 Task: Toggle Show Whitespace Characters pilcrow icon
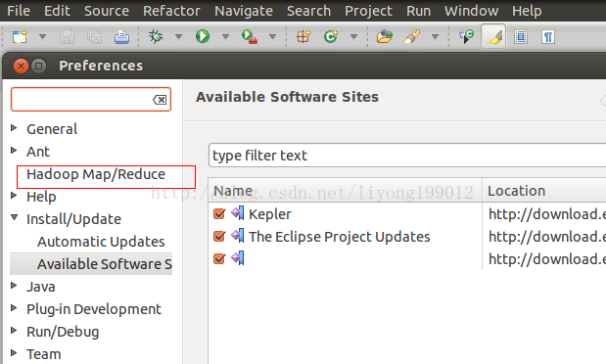pyautogui.click(x=548, y=37)
